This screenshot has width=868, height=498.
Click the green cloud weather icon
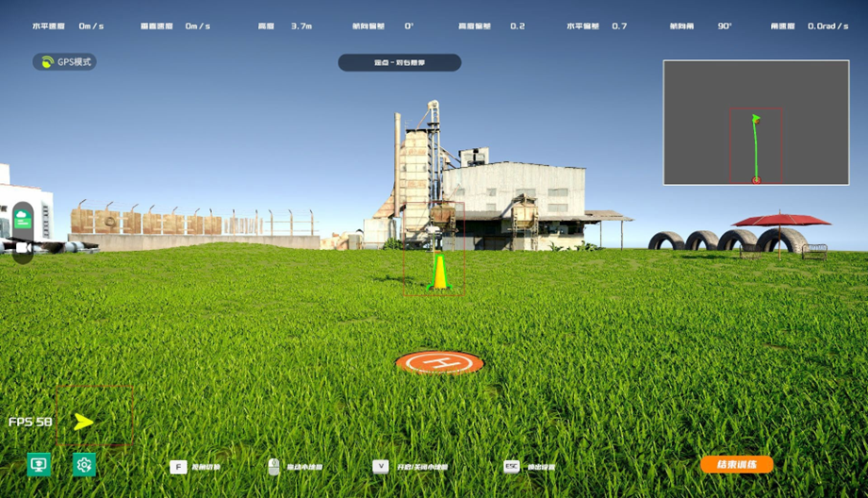click(x=23, y=220)
